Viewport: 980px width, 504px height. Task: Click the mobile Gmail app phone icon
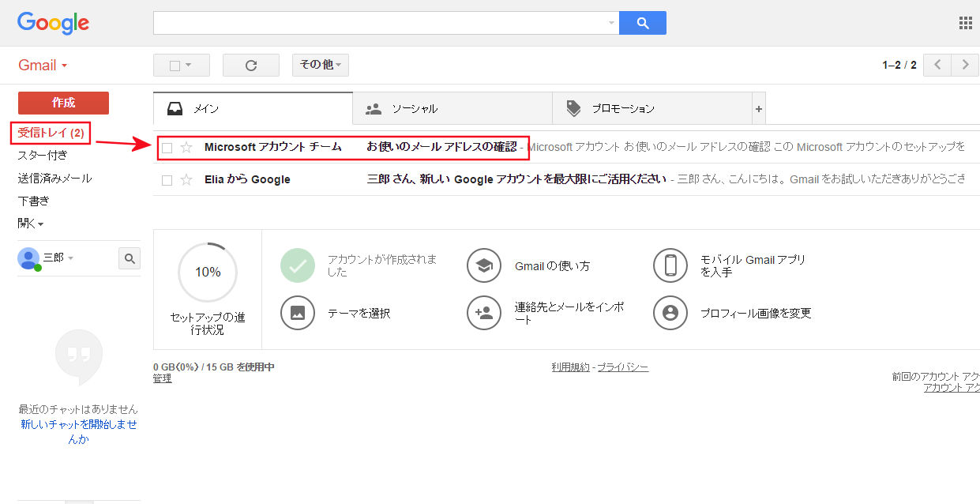(670, 265)
